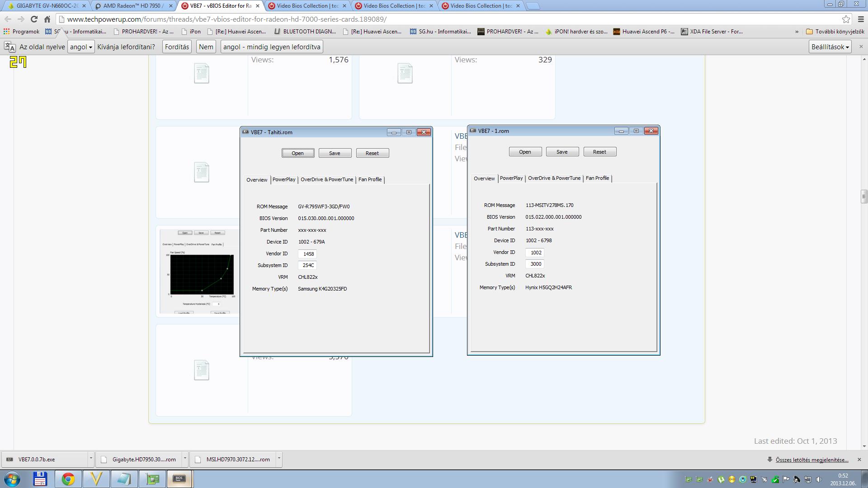Close the GIGABYTE GV-N660OC tab
The image size is (868, 488).
click(84, 6)
